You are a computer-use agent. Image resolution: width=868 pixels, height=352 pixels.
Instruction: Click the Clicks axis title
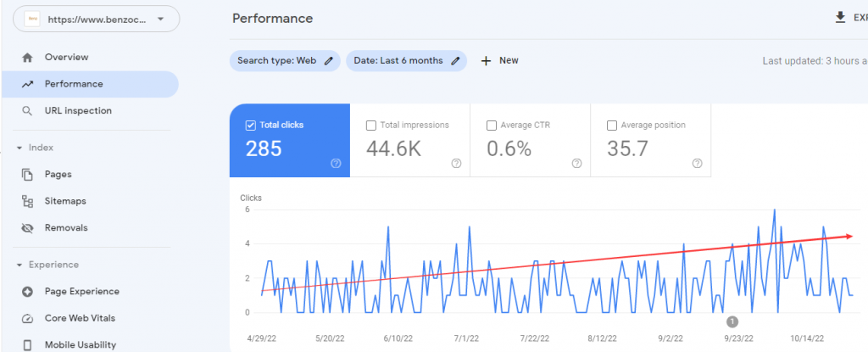point(251,198)
